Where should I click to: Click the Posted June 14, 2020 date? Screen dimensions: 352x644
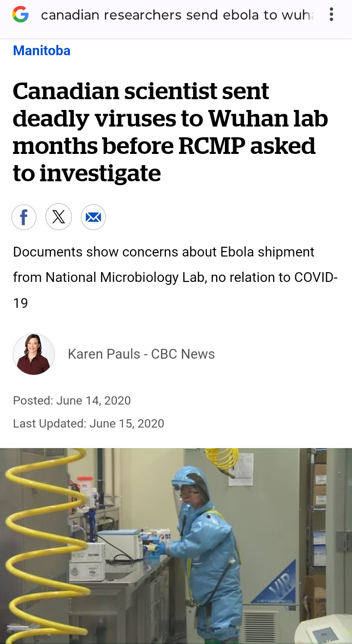[x=72, y=401]
